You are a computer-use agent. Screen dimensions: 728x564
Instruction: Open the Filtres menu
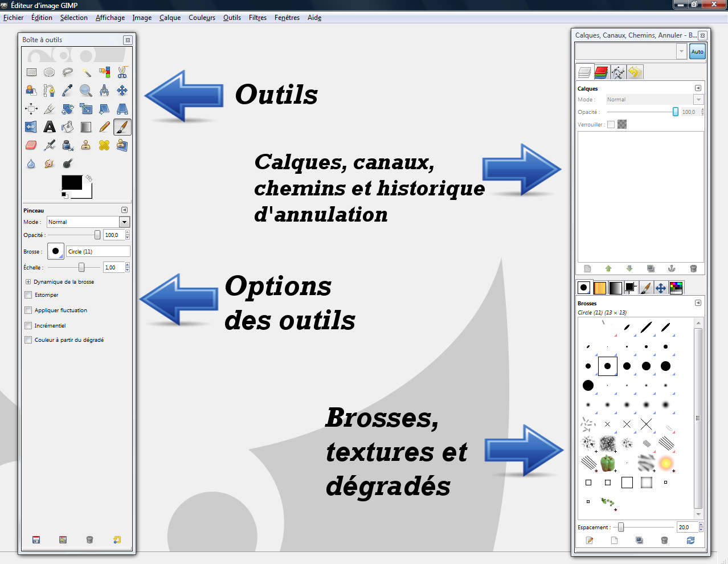257,18
